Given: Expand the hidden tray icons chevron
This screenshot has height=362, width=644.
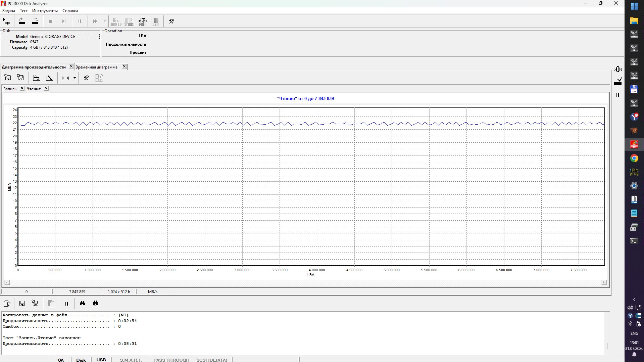Looking at the screenshot, I should coord(634,300).
